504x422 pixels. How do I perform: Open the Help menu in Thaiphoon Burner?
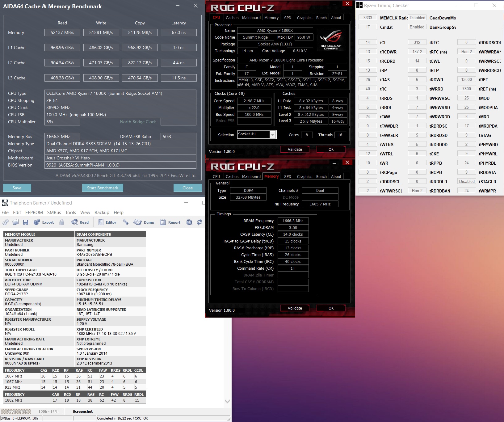point(119,212)
